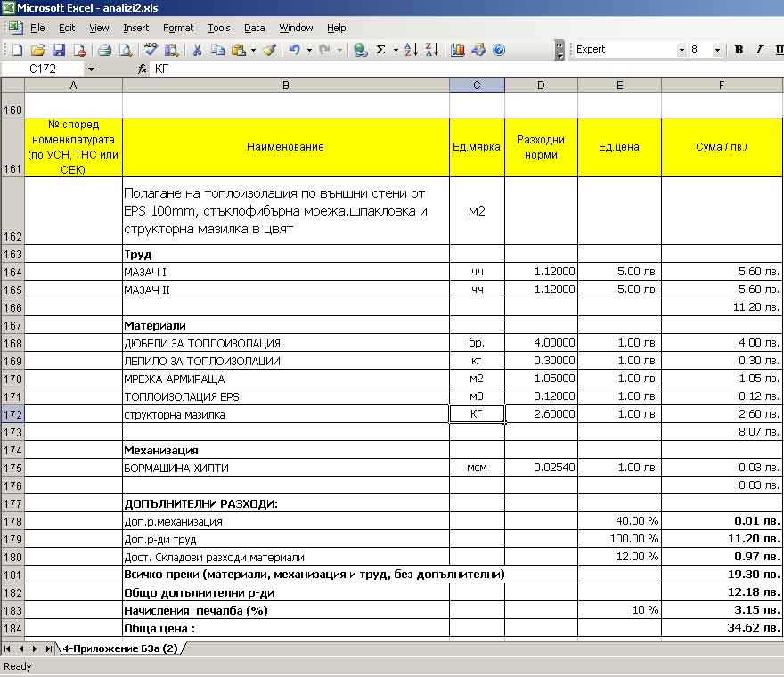784x677 pixels.
Task: Save the workbook with the floppy icon
Action: (x=59, y=50)
